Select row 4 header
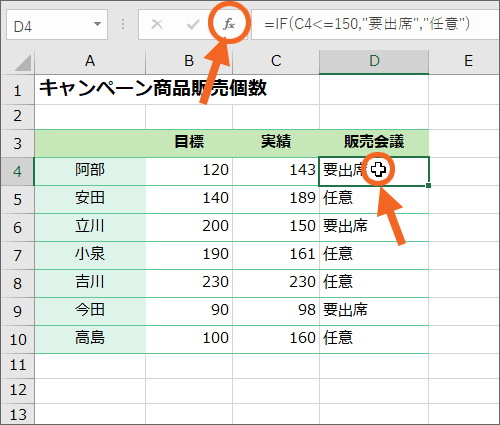 tap(17, 171)
